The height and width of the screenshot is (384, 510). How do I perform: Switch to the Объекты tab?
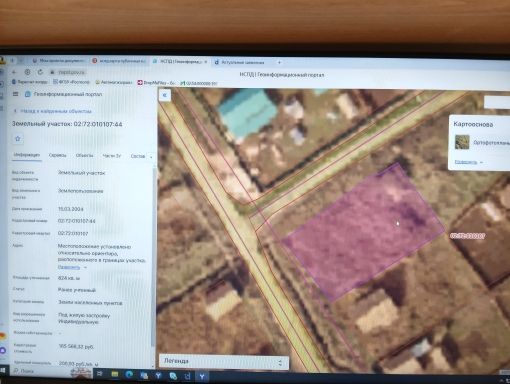click(x=84, y=155)
